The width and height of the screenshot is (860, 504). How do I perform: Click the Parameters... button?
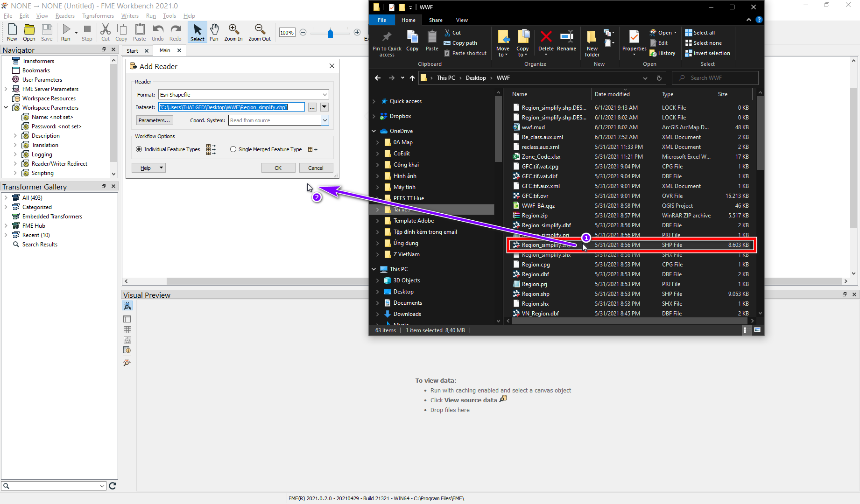click(155, 120)
